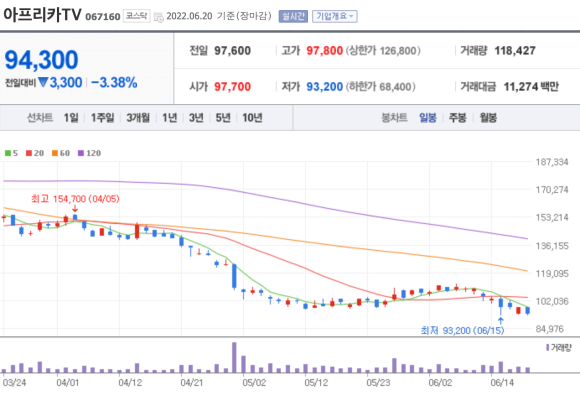Click the 최고 154,700 (04/05) chart marker
The image size is (580, 396).
75,199
